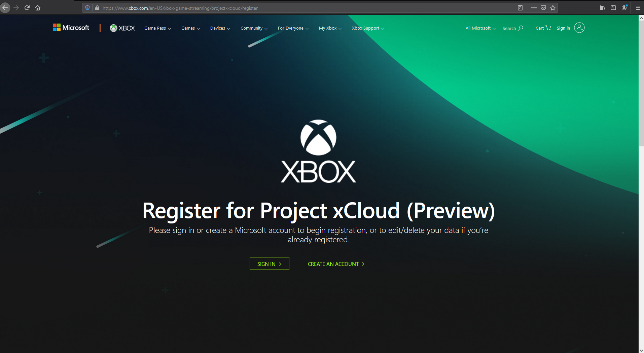644x353 pixels.
Task: Expand the Games dropdown
Action: pyautogui.click(x=190, y=28)
